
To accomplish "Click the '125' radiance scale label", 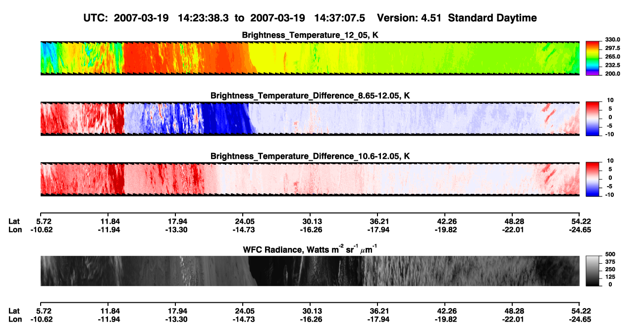I will [x=610, y=277].
